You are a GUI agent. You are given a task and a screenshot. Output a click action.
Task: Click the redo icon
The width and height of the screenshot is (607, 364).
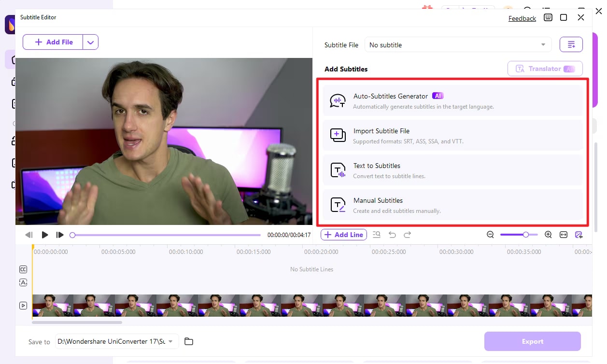(x=408, y=235)
